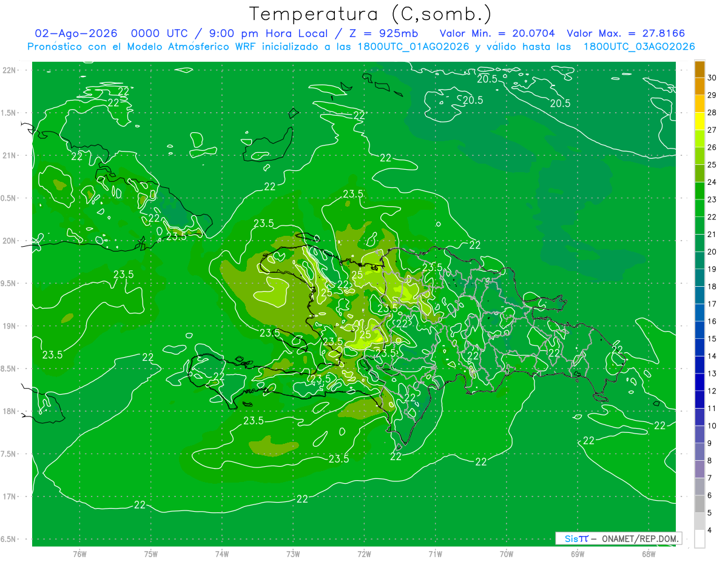Pick the grey swatch between legend 5 and 6
Screen dimensions: 728x562
699,504
